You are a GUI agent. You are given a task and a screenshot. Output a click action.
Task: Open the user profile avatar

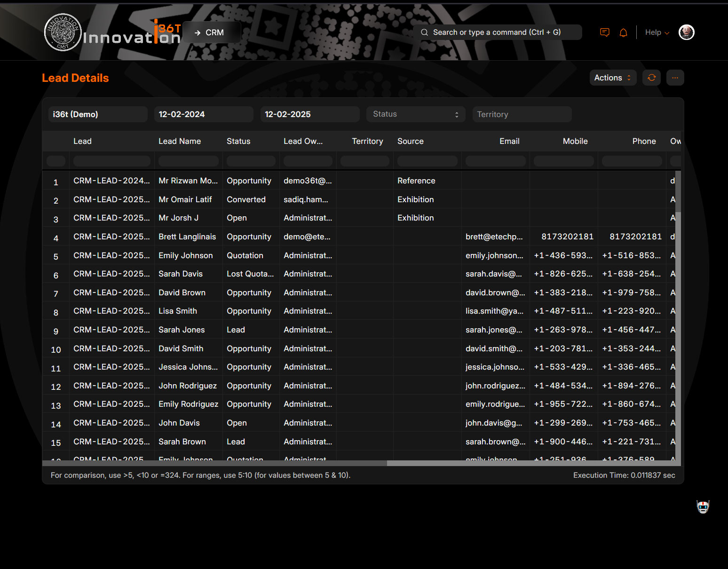click(686, 32)
